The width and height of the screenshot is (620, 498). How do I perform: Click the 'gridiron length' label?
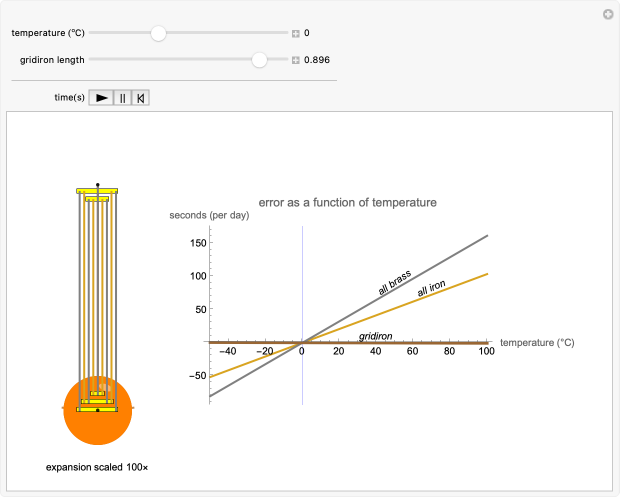(52, 60)
